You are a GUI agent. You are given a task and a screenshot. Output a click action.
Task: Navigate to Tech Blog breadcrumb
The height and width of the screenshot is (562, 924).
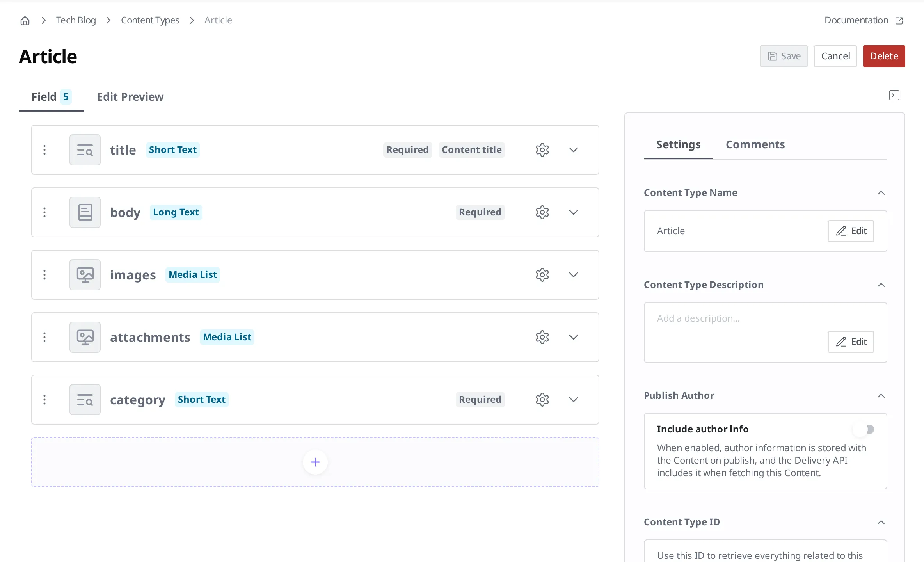(x=76, y=20)
